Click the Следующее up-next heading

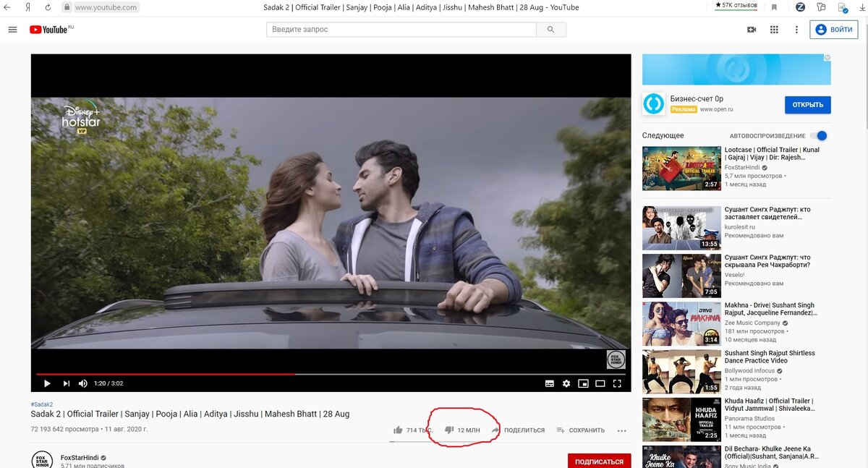click(663, 135)
